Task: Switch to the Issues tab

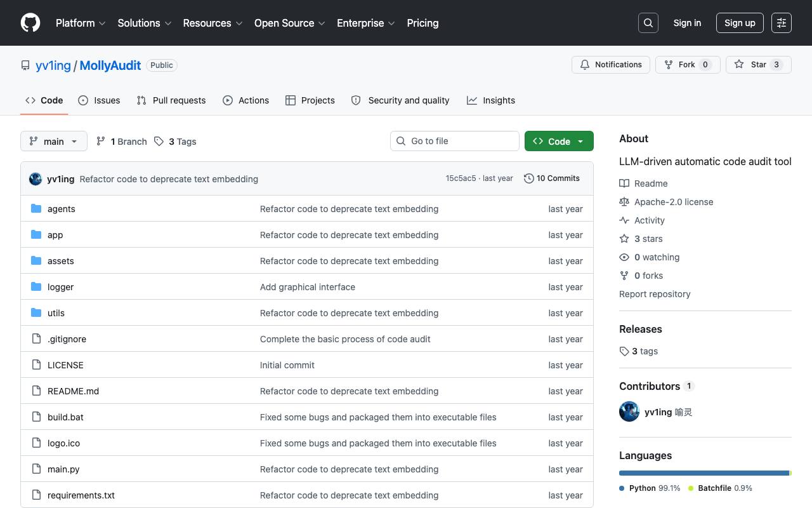Action: [x=99, y=100]
